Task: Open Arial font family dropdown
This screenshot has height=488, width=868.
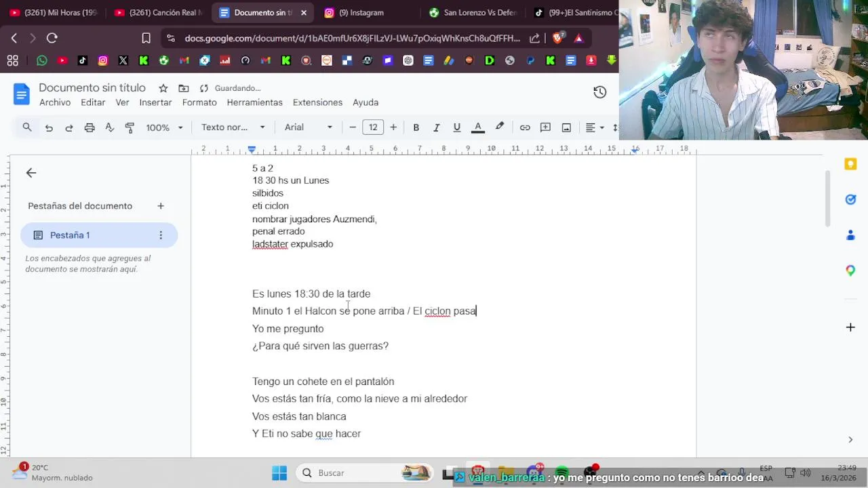Action: point(309,127)
